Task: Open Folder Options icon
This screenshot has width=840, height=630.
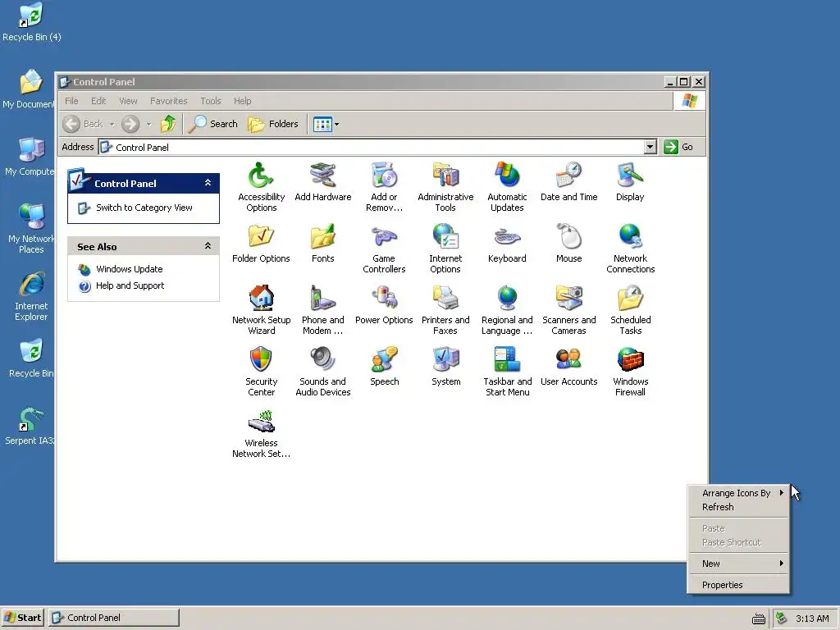Action: 261,244
